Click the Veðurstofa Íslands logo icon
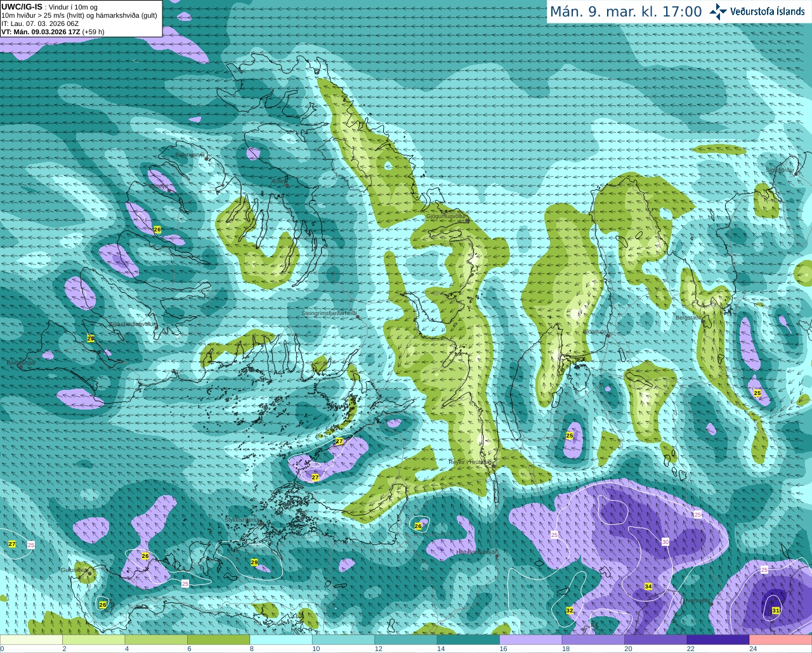Image resolution: width=812 pixels, height=653 pixels. (718, 11)
